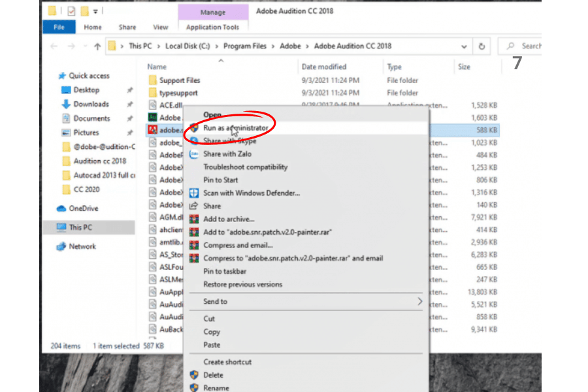The width and height of the screenshot is (588, 392).
Task: Click the Up directory arrow icon
Action: pos(97,46)
